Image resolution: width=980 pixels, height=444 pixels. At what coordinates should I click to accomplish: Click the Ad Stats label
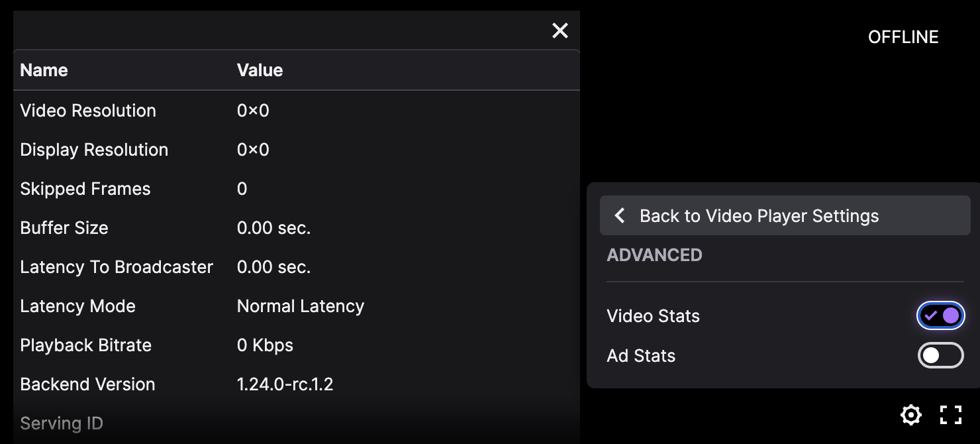click(x=641, y=356)
